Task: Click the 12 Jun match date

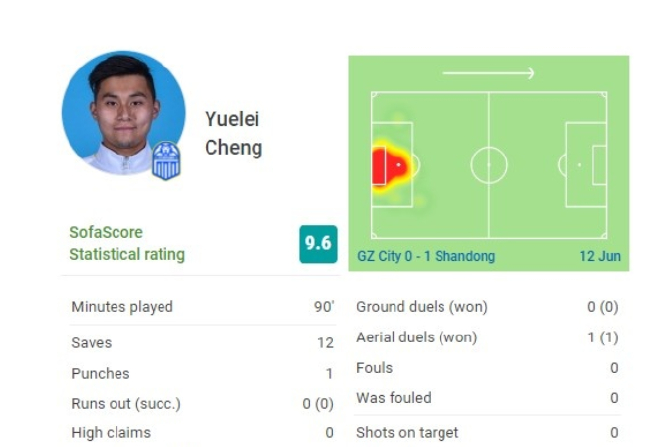Action: (x=600, y=257)
